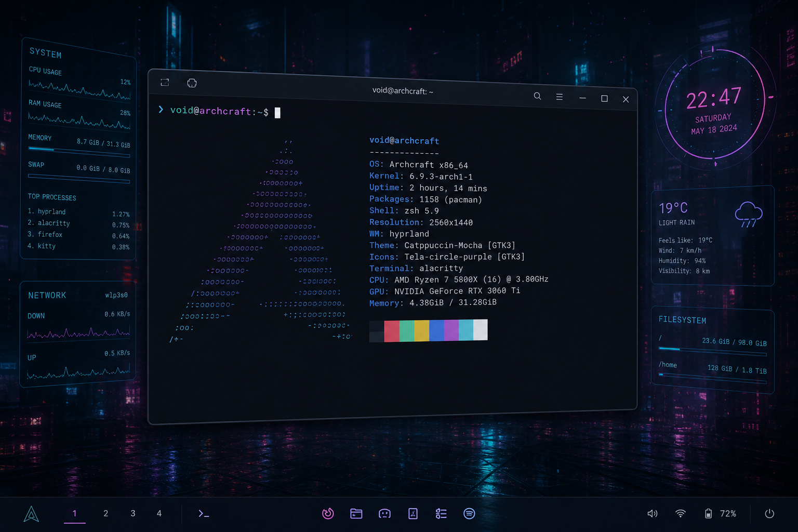Click the white neofetch color block
Viewport: 798px width, 532px height.
[x=481, y=329]
